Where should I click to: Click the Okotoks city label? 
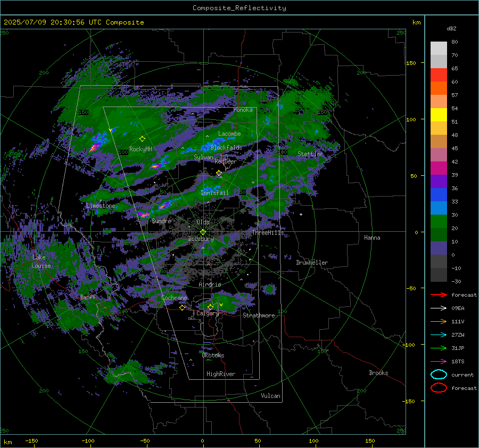pyautogui.click(x=213, y=355)
